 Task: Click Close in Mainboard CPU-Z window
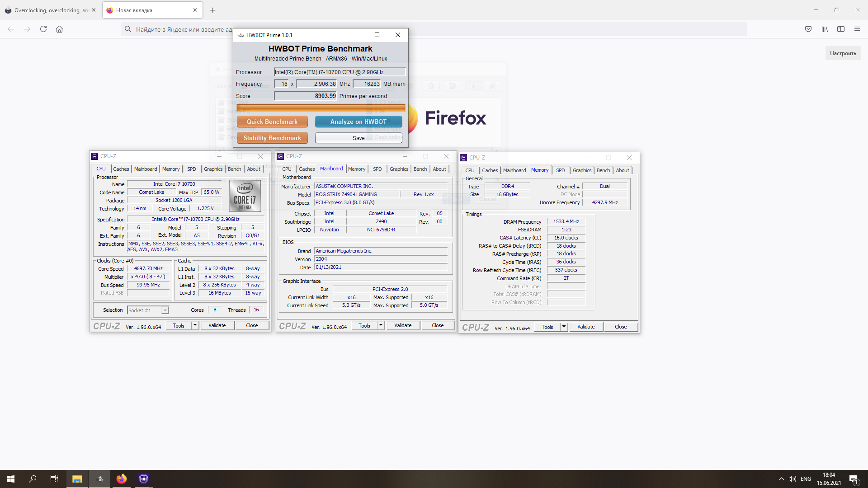(438, 325)
